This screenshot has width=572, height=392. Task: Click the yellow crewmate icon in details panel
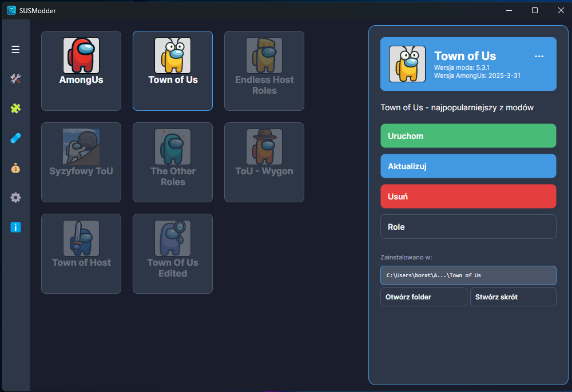point(407,64)
